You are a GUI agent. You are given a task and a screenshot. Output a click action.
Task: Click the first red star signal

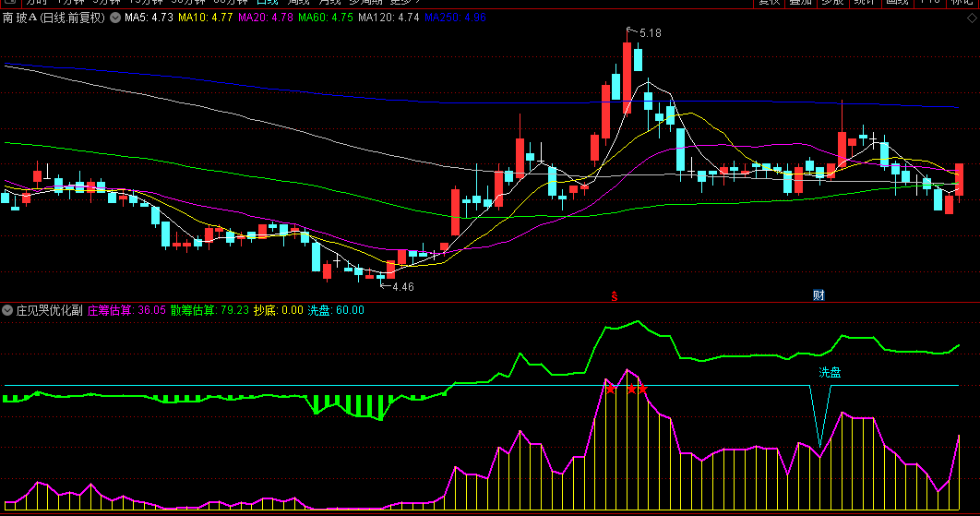(611, 389)
